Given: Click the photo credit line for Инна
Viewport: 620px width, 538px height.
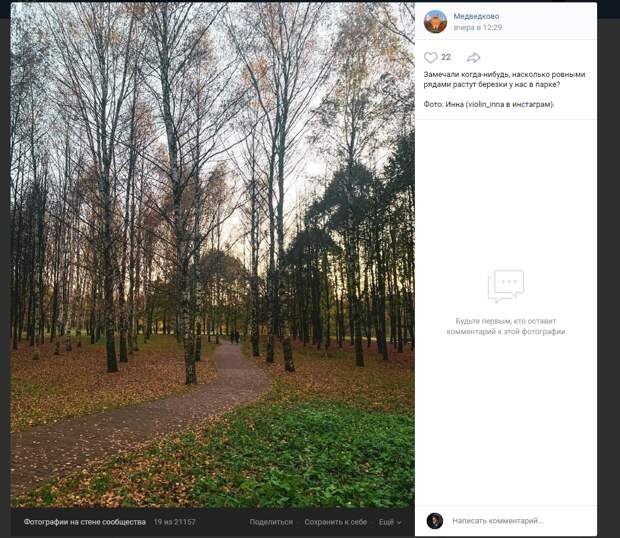Looking at the screenshot, I should point(489,104).
